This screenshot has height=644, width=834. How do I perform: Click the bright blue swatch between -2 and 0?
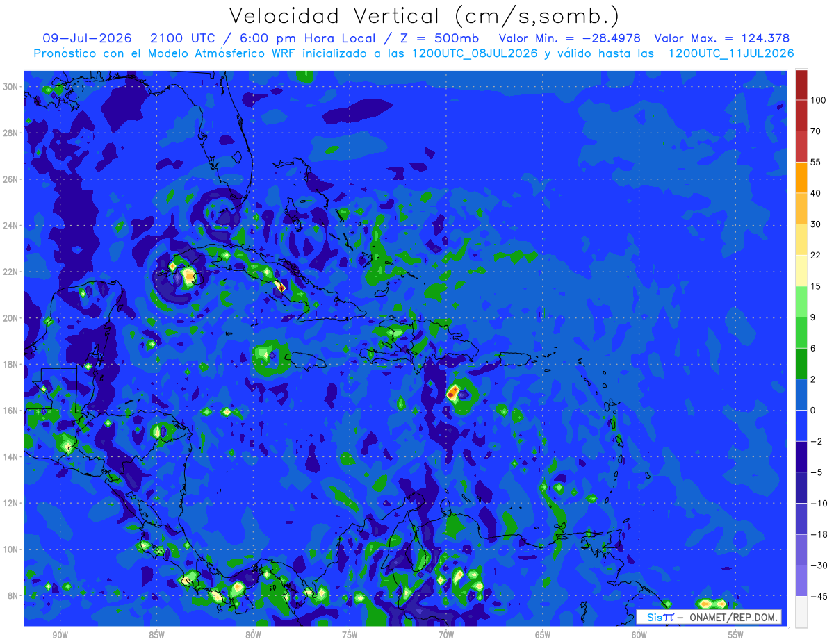801,426
